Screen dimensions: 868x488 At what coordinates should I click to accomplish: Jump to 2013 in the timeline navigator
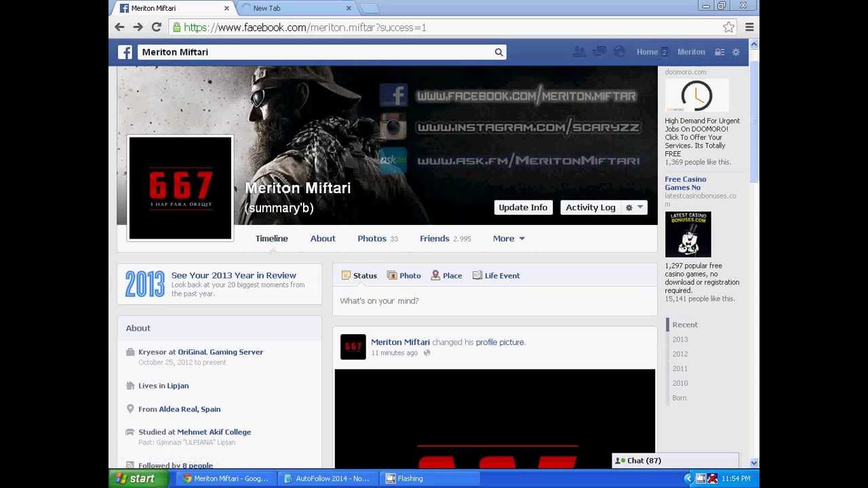(x=679, y=340)
